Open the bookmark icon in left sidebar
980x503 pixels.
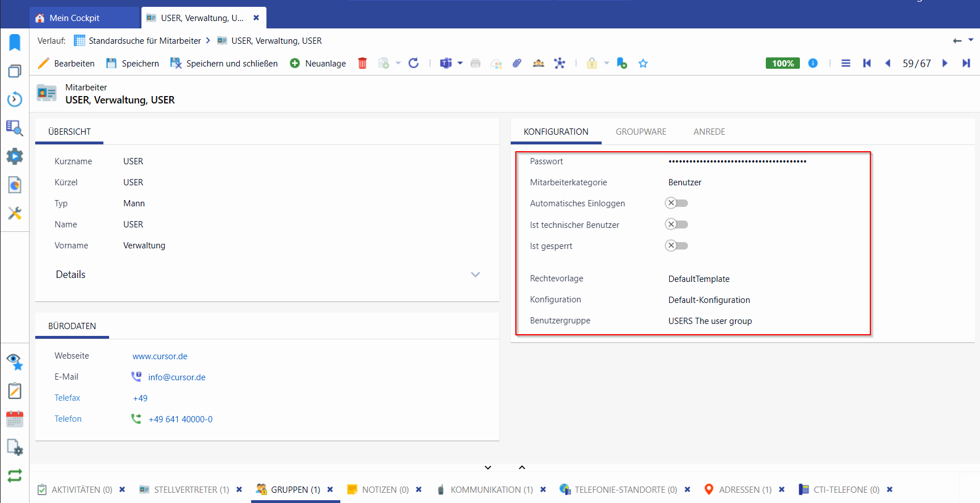15,43
